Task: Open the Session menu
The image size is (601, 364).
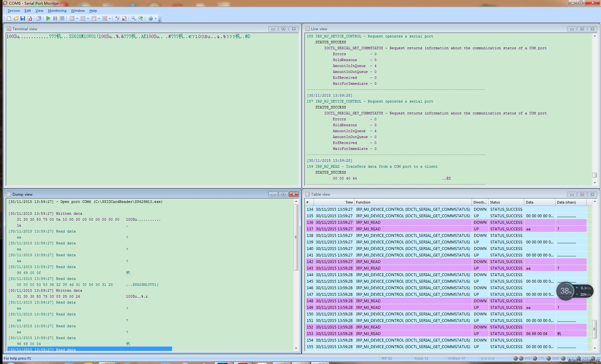Action: coord(13,11)
